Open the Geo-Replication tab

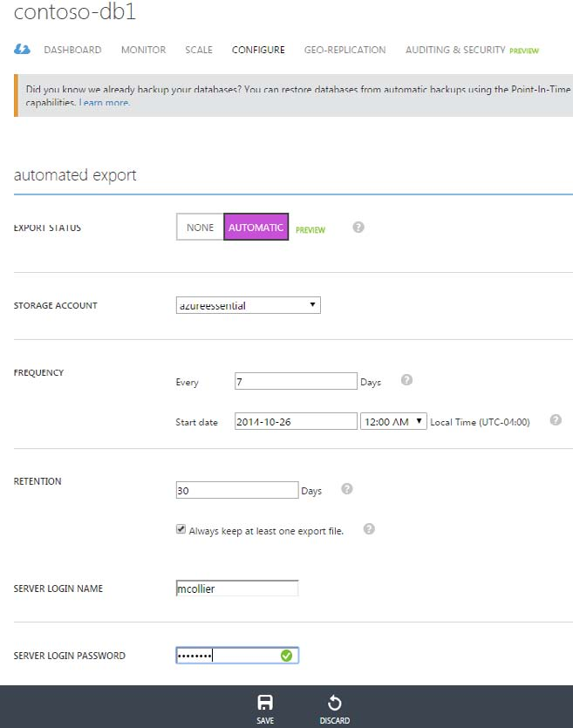tap(344, 50)
